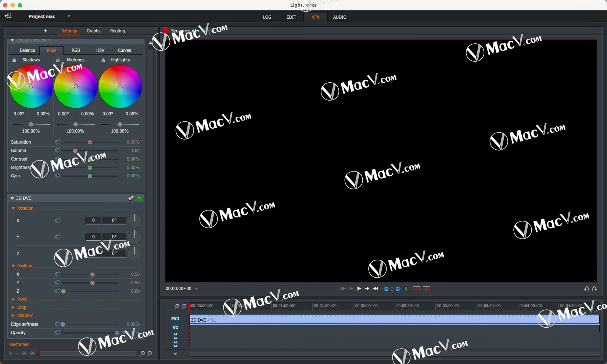Click the clear marks diamond icon
Image resolution: width=607 pixels, height=364 pixels.
coord(392,289)
